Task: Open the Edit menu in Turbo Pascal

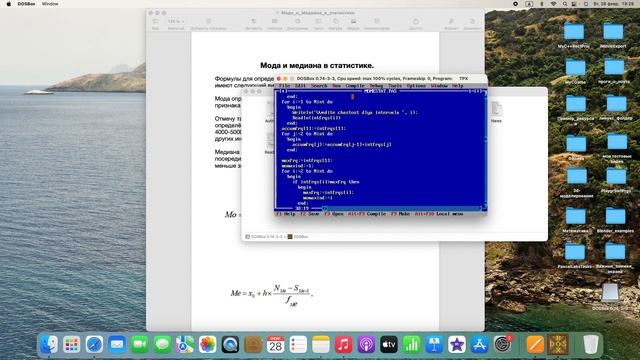Action: pos(300,86)
